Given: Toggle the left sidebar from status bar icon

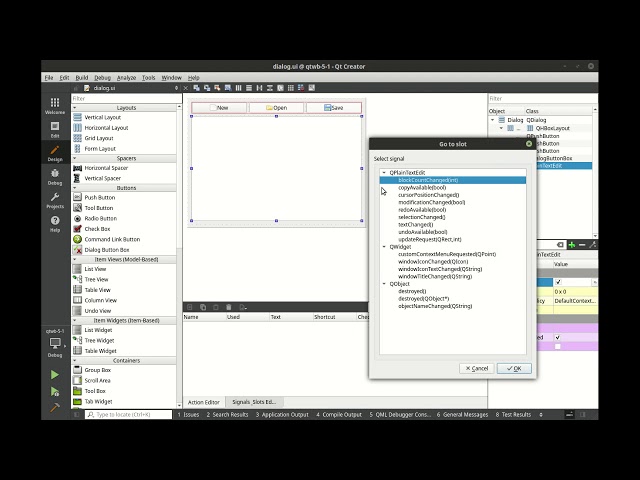Looking at the screenshot, I should click(76, 415).
